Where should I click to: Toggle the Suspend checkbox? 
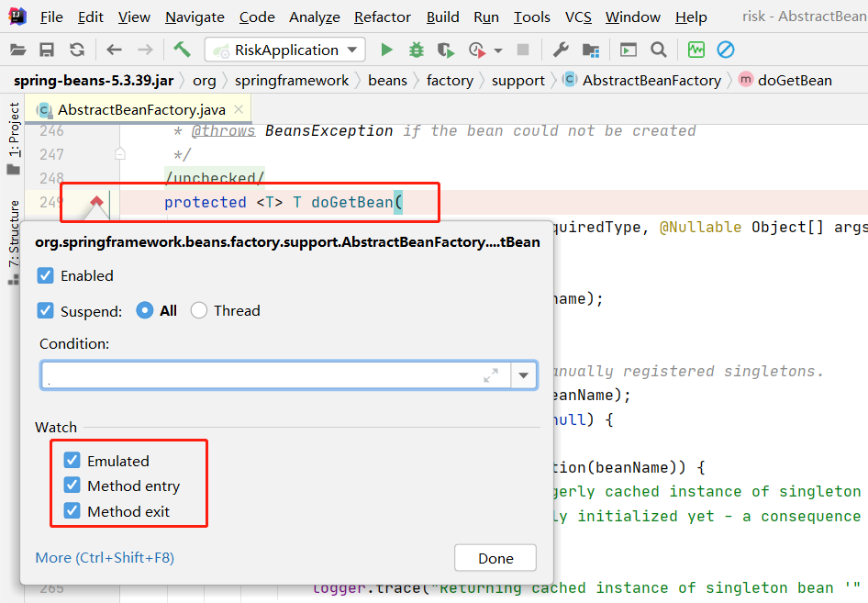(45, 310)
